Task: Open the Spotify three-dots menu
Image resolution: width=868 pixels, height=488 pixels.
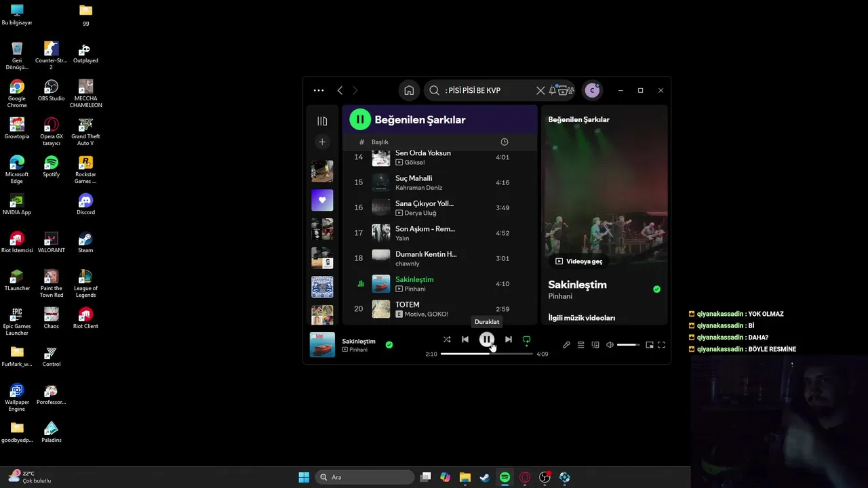Action: (x=319, y=90)
